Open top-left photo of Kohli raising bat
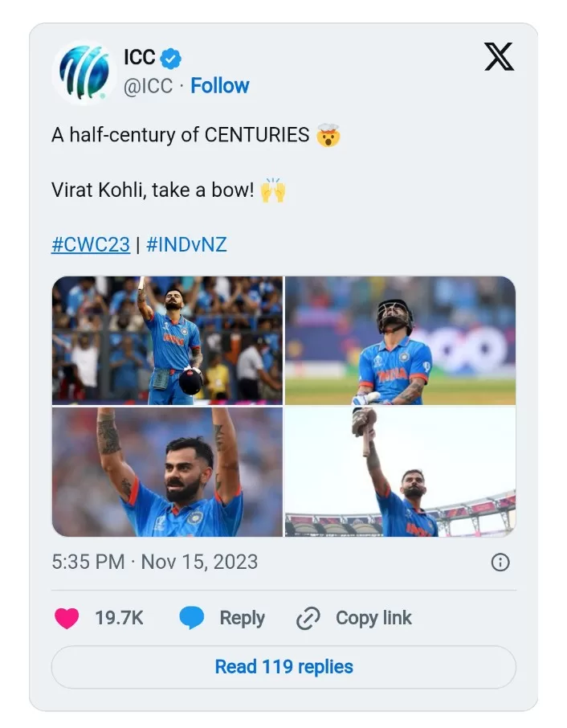 [167, 340]
